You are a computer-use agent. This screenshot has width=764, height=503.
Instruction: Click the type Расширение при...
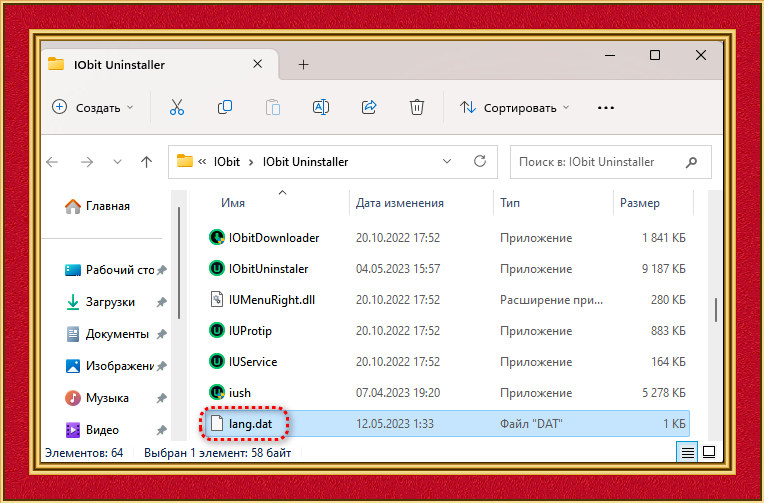(552, 300)
